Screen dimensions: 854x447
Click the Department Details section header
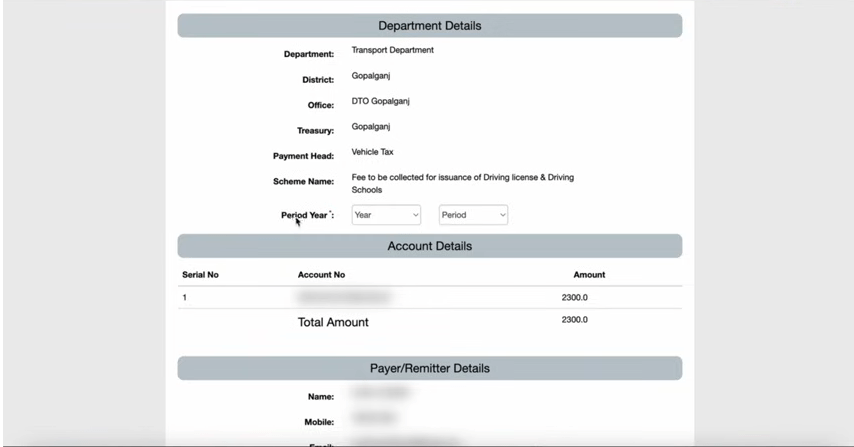(x=429, y=26)
